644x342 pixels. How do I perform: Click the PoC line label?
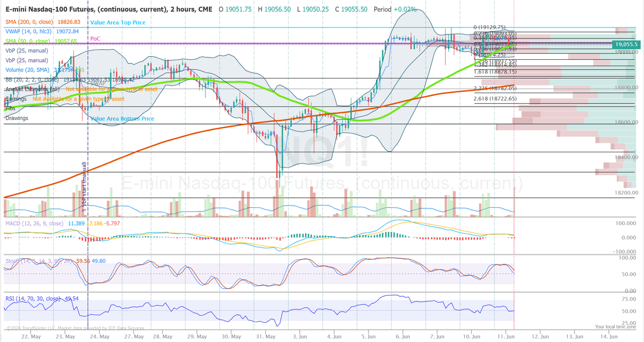(x=95, y=39)
